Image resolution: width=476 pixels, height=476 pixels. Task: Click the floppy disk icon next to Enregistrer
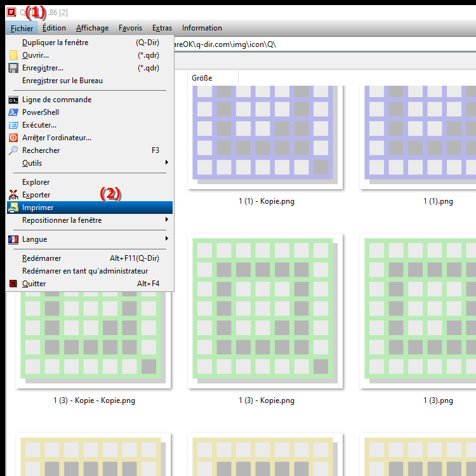(x=13, y=68)
